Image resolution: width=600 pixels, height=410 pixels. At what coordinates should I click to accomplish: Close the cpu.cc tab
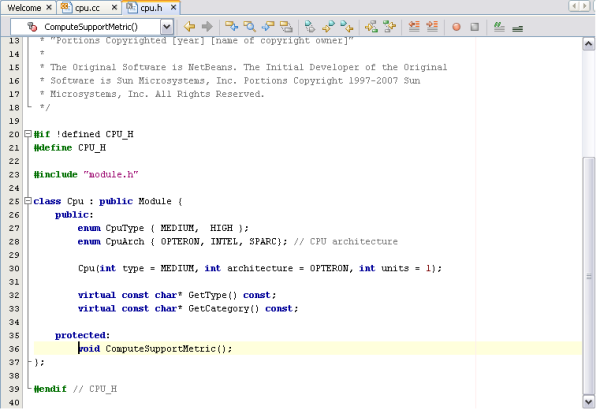[114, 7]
